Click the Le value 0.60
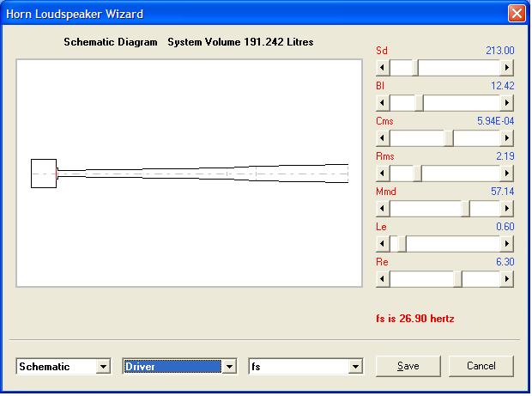Viewport: 532px width, 396px height. click(505, 227)
